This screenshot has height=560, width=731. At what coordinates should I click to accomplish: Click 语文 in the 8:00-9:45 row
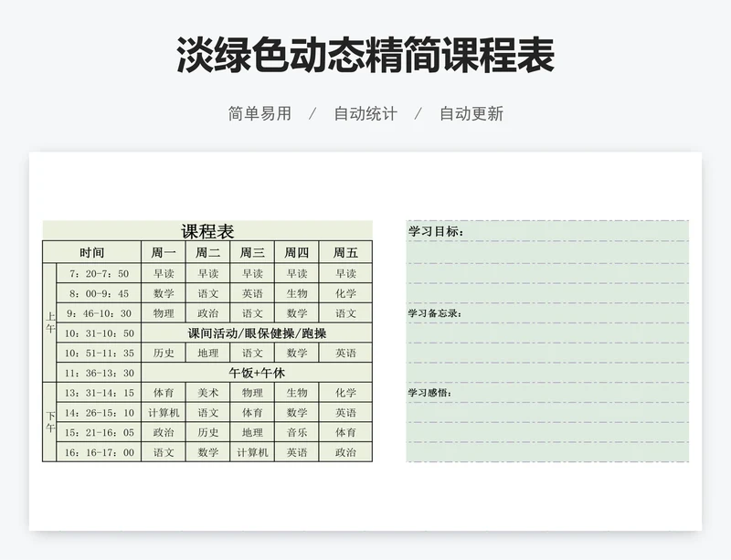click(x=208, y=293)
